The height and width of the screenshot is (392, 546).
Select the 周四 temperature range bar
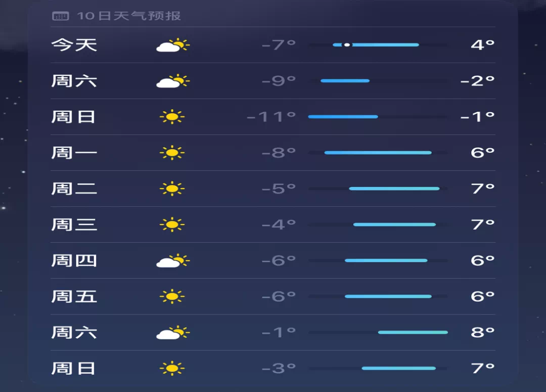click(386, 260)
